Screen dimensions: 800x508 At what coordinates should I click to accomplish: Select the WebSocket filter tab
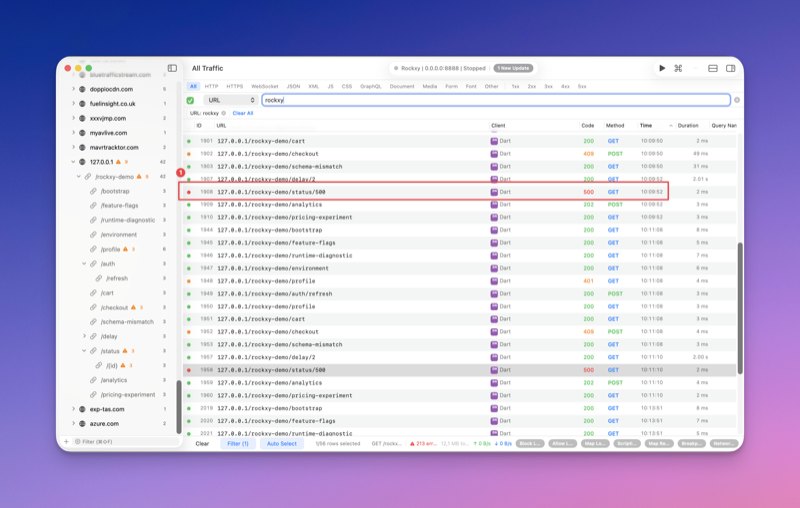[265, 87]
